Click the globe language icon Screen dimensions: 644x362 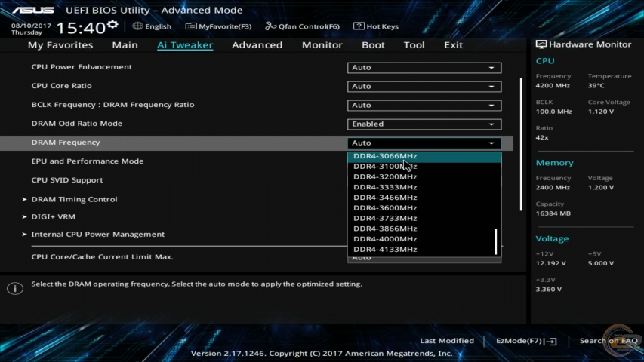137,26
